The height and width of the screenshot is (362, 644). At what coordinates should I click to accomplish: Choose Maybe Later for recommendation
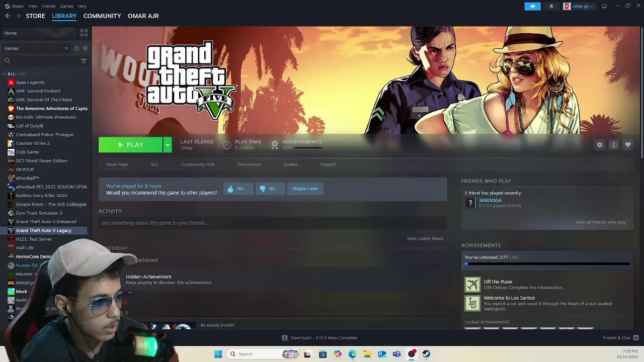tap(305, 189)
